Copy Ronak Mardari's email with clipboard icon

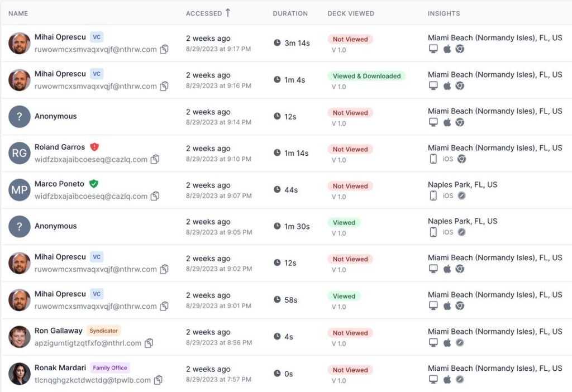[159, 380]
